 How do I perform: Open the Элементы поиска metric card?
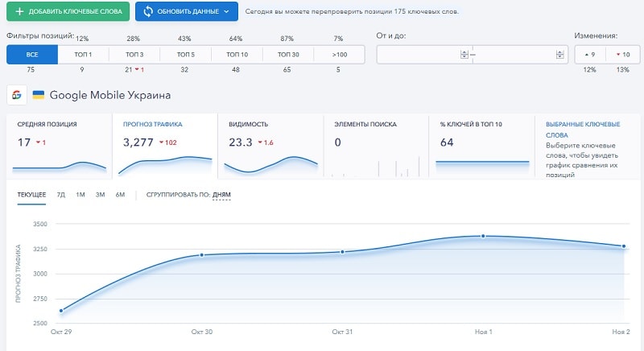(376, 147)
